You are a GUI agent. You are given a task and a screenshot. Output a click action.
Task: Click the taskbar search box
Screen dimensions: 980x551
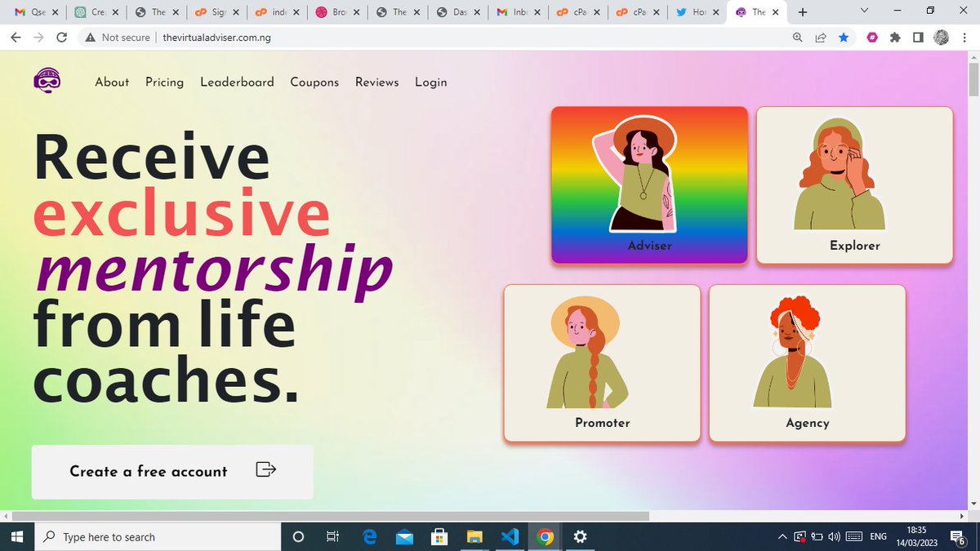point(157,537)
